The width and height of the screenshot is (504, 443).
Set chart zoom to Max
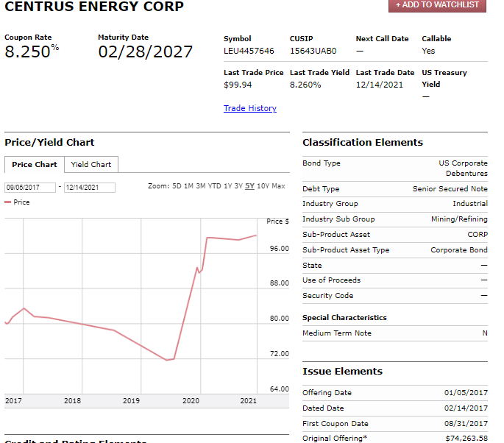click(278, 186)
